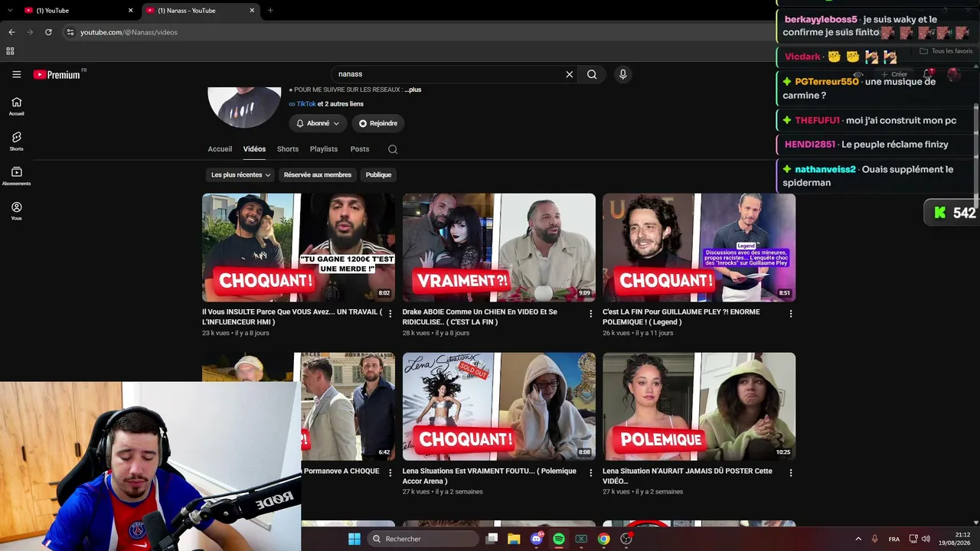
Task: Open title Lena Situation N'AURAIT JAMAIS DÛ POSTER
Action: (x=688, y=476)
